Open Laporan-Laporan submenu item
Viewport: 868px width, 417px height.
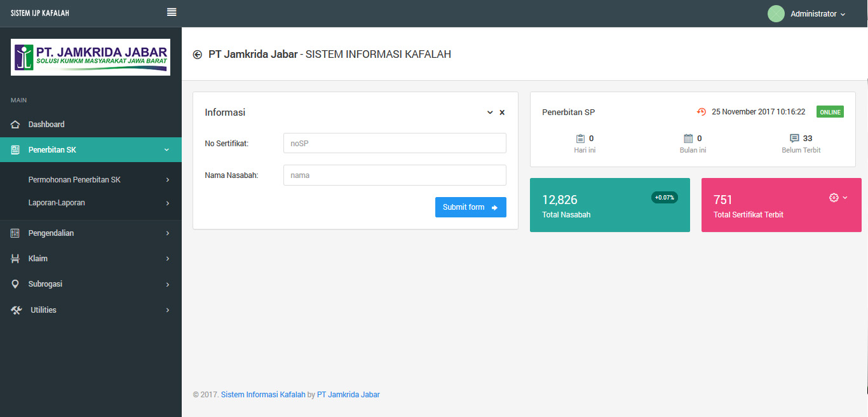point(57,203)
